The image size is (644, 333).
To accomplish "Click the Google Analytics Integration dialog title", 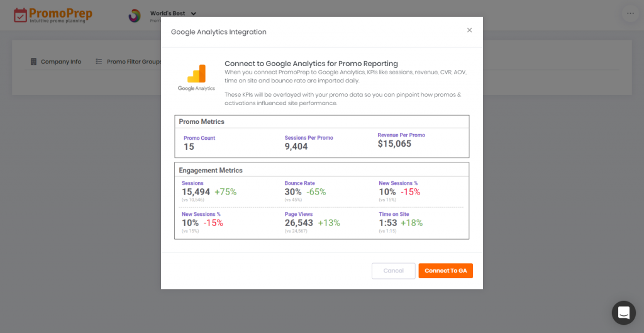I will pos(218,31).
